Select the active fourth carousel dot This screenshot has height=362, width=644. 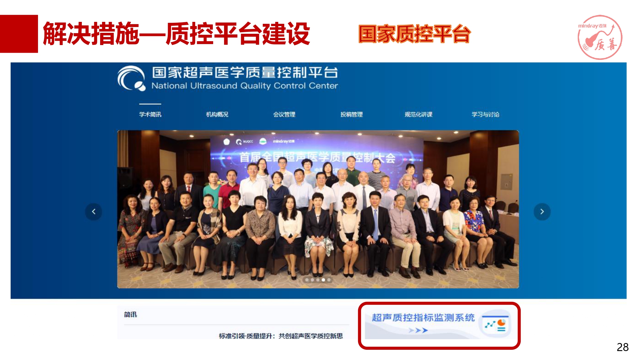323,280
